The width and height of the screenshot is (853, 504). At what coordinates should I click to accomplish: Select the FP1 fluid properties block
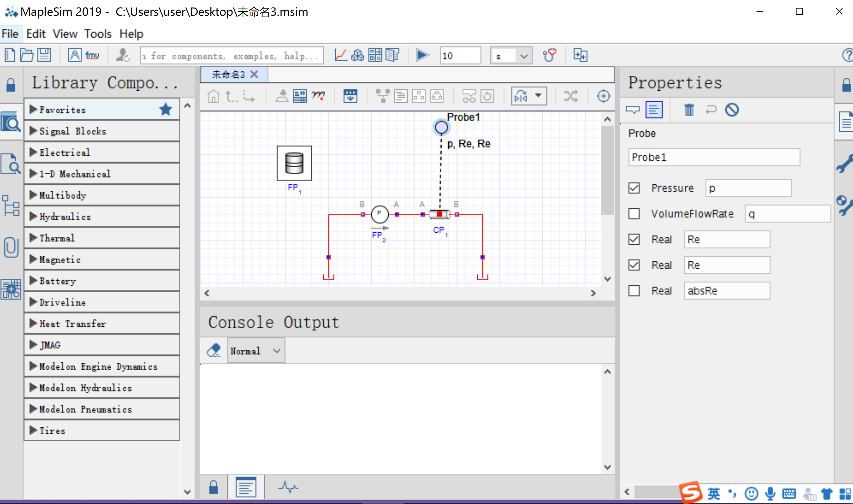[294, 163]
